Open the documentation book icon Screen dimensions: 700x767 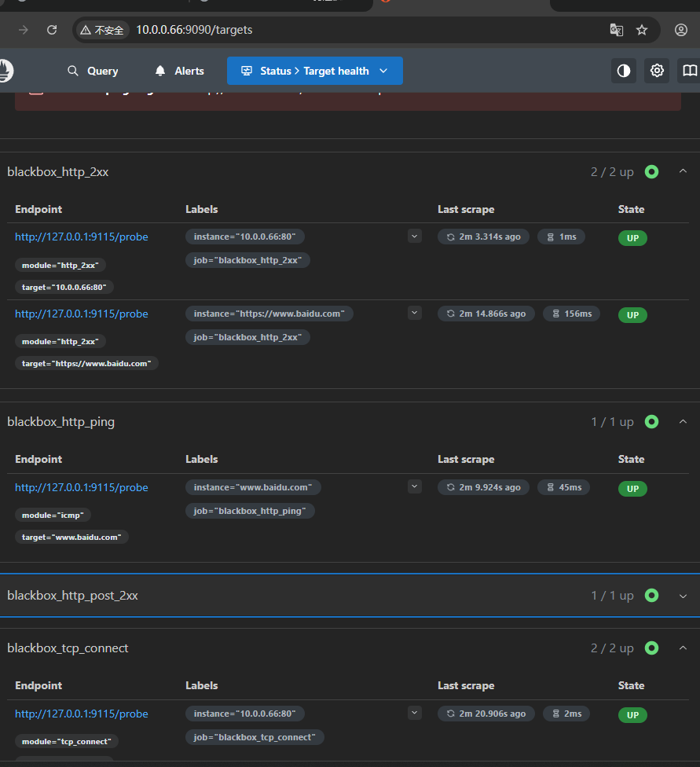689,71
